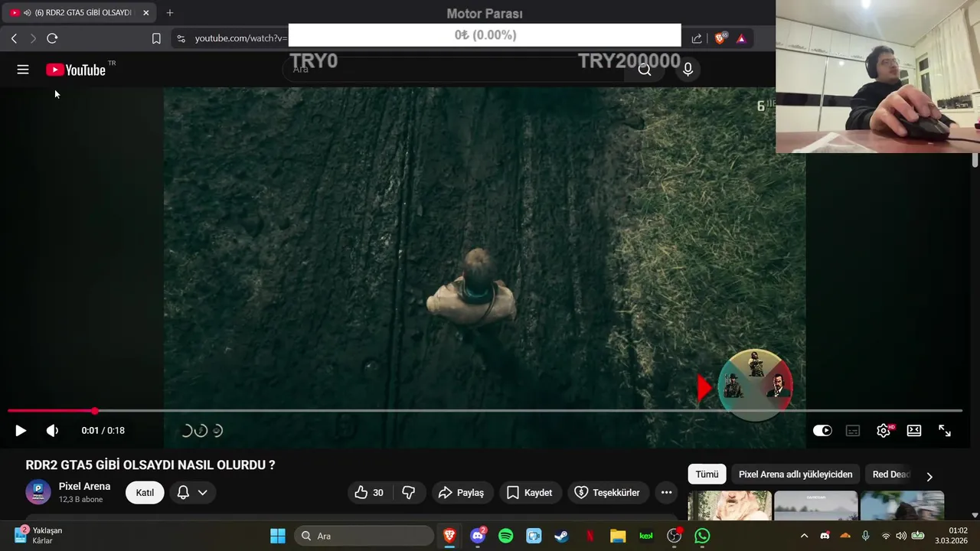Screen dimensions: 980x551
Task: Open Pixel Arena channel name link
Action: tap(84, 486)
